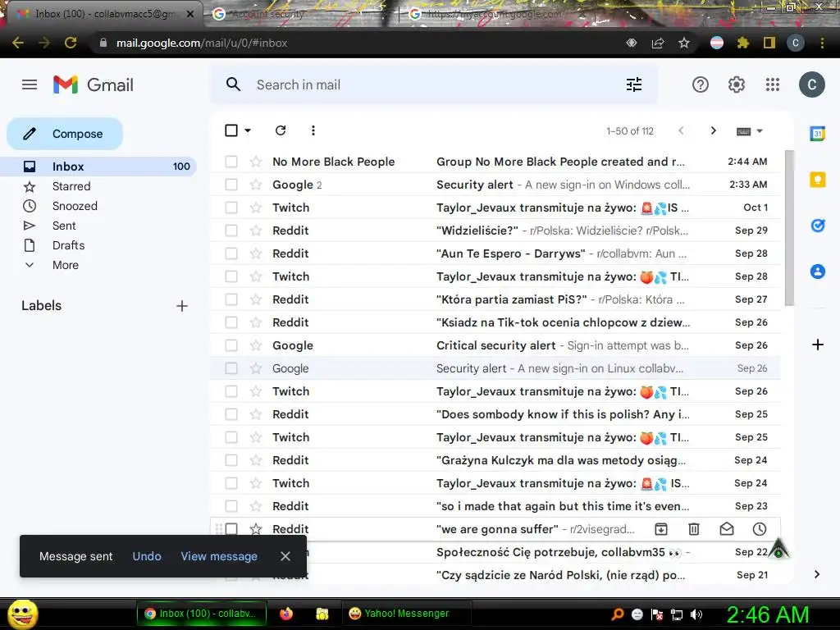840x630 pixels.
Task: Click the browser back arrow
Action: click(x=18, y=43)
